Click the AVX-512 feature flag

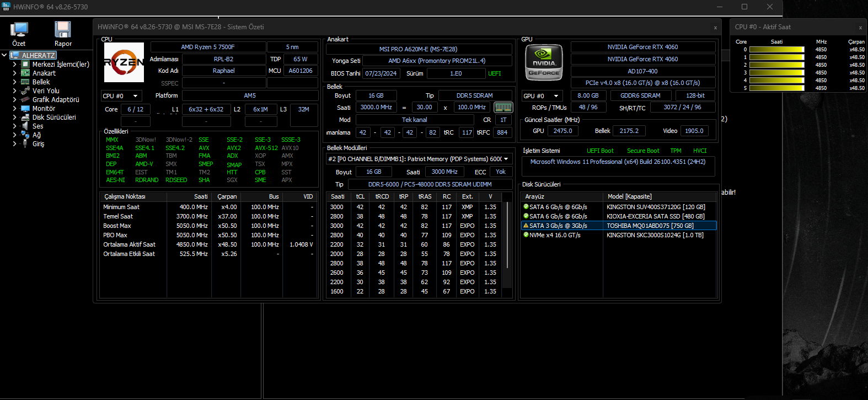(266, 148)
